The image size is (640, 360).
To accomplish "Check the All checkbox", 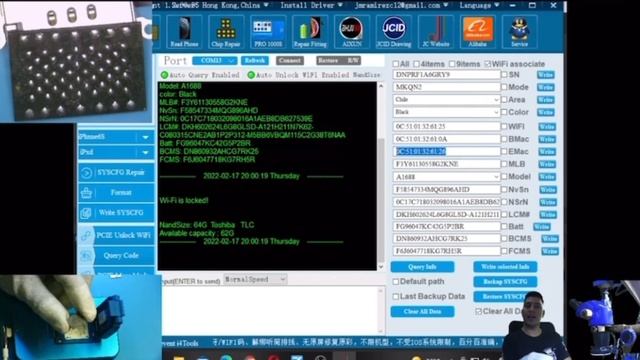I will point(396,64).
